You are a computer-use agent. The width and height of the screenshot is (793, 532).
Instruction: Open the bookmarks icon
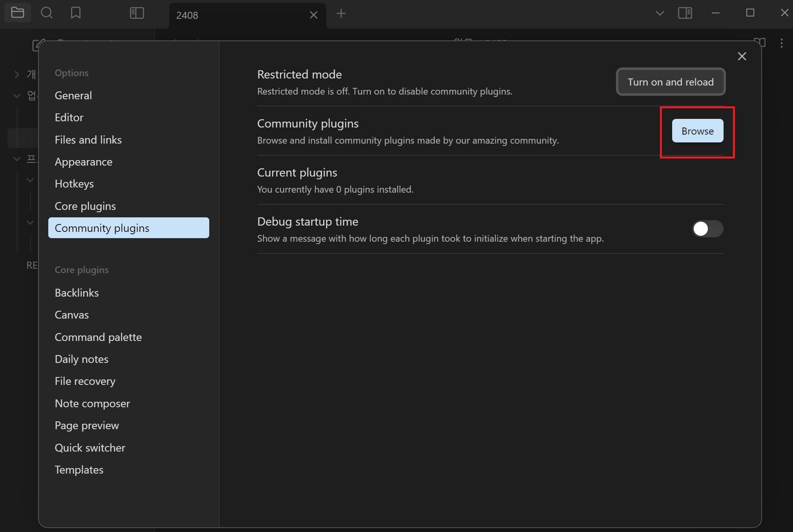[x=75, y=13]
